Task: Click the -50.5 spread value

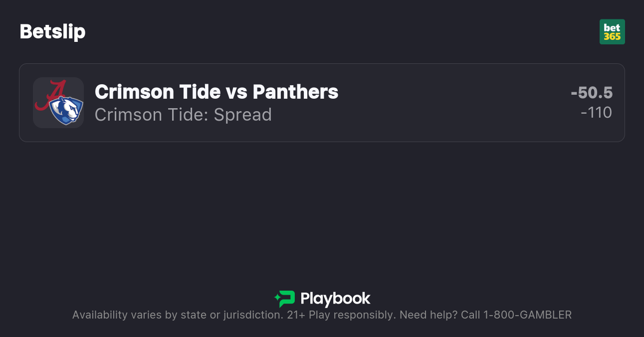Action: (592, 93)
